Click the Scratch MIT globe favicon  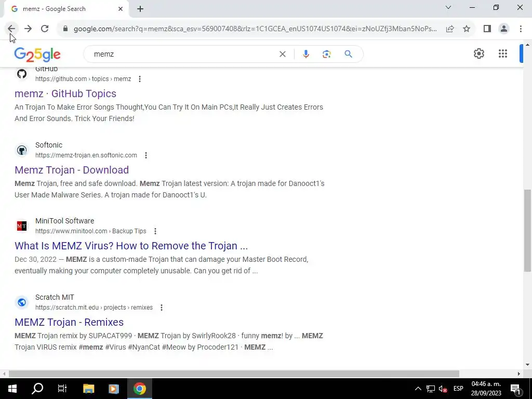22,302
